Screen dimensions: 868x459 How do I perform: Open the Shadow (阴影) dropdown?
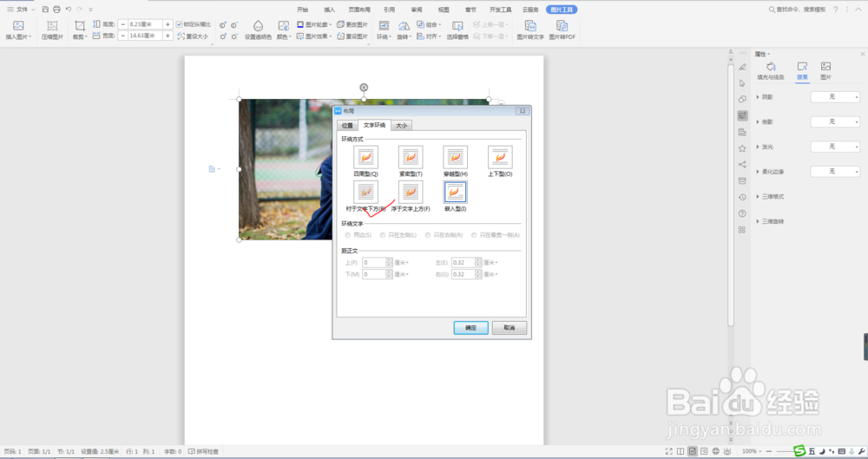[835, 97]
